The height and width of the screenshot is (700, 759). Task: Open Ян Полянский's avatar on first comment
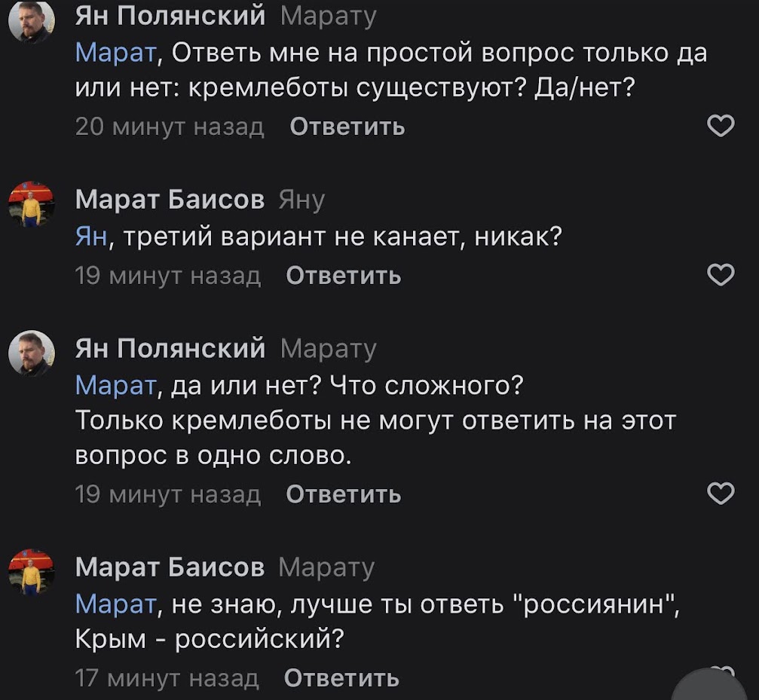pos(31,20)
